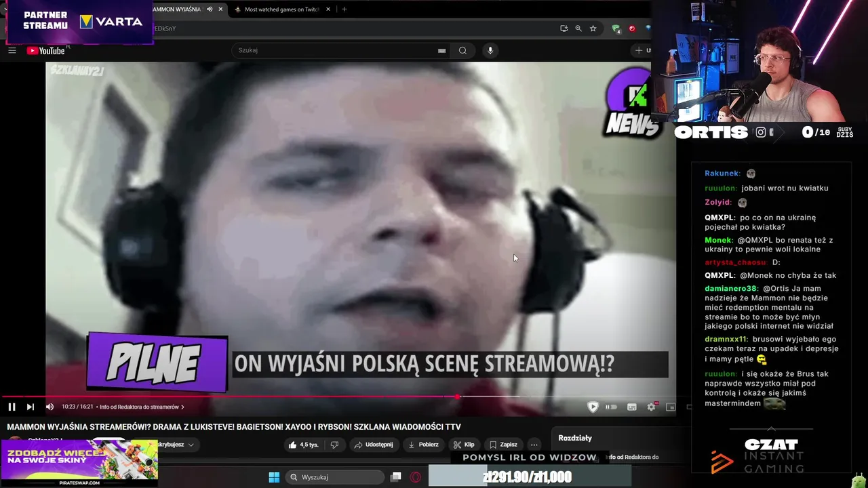Image resolution: width=868 pixels, height=488 pixels.
Task: Click the video title MAMMON WYJAŚNIA STREAMERÓW
Action: click(x=234, y=427)
